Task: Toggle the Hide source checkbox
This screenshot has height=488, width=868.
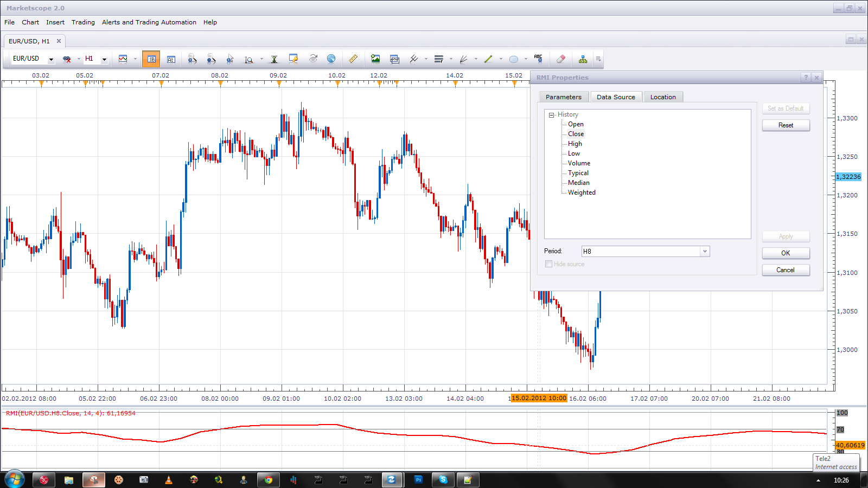Action: (x=548, y=264)
